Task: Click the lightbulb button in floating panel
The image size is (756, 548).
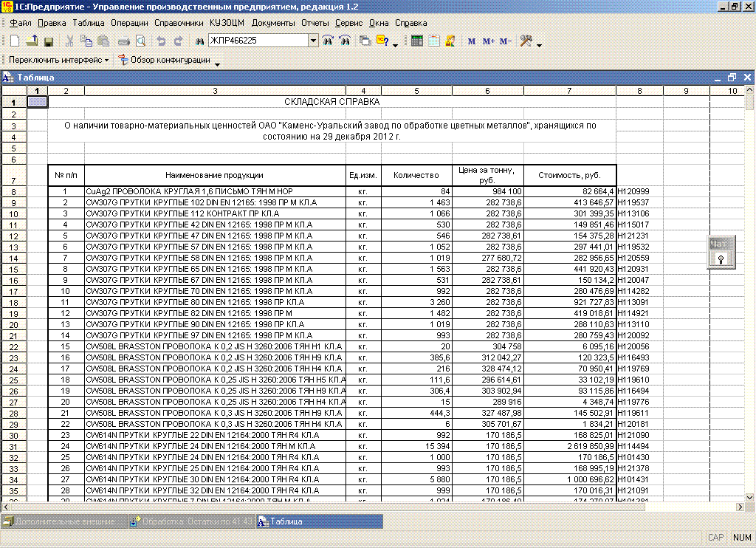Action: [x=720, y=258]
